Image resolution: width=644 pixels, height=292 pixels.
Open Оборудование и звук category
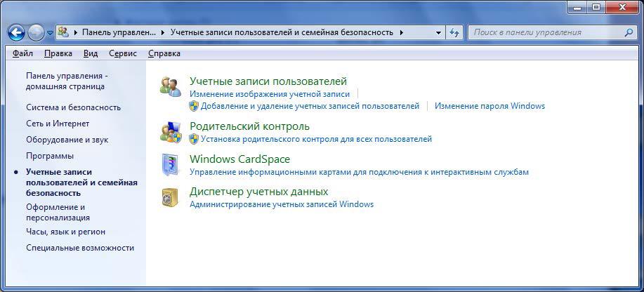pos(67,140)
